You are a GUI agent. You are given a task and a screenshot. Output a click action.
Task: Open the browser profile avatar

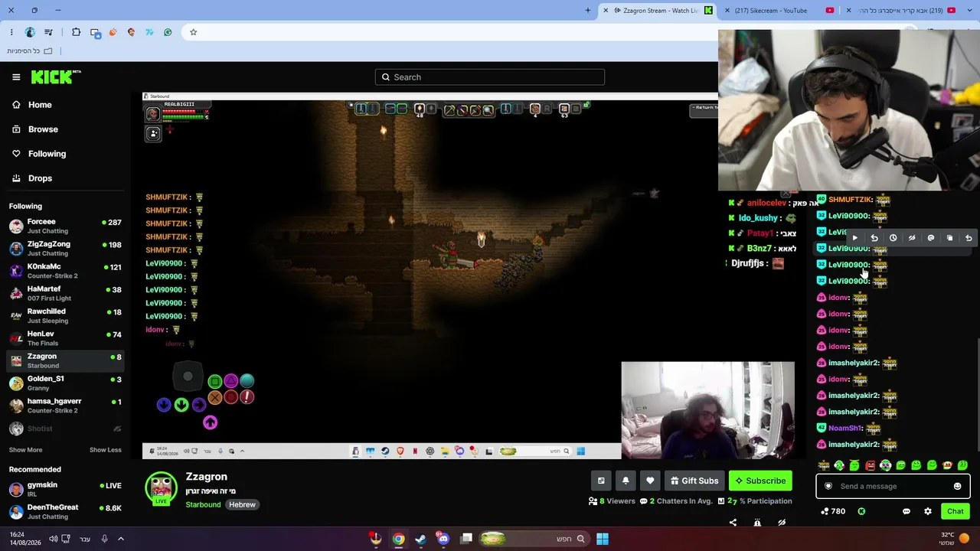30,32
